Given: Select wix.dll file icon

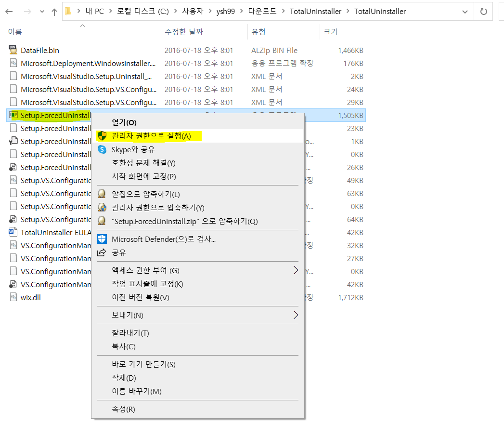Looking at the screenshot, I should point(13,297).
